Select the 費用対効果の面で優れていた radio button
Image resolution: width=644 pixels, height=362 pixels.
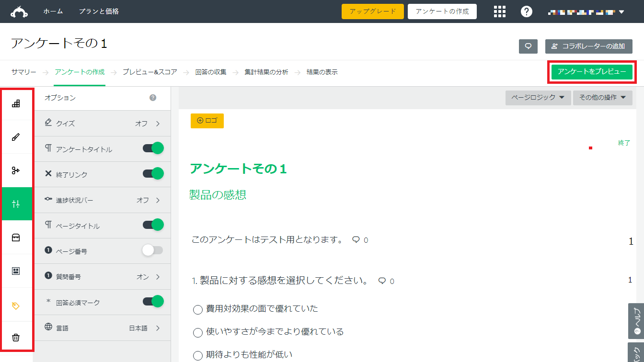(x=197, y=309)
